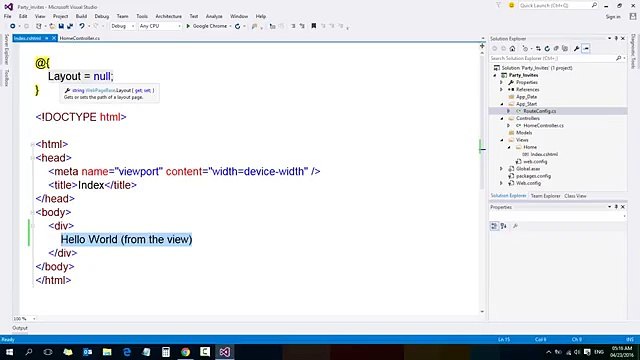Toggle Alphabetical sort in Properties panel
Screen dimensions: 640x360
(x=504, y=226)
